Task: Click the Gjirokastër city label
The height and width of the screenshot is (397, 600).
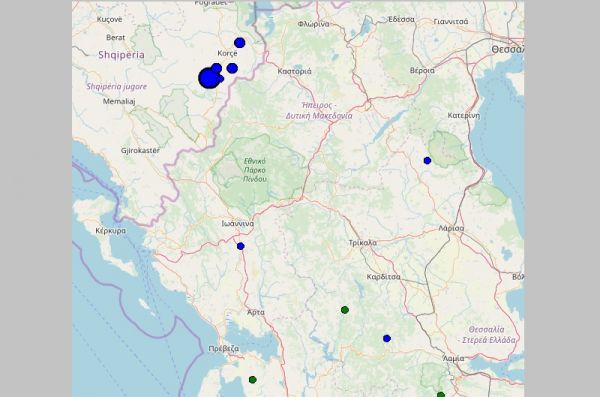Action: coord(140,150)
